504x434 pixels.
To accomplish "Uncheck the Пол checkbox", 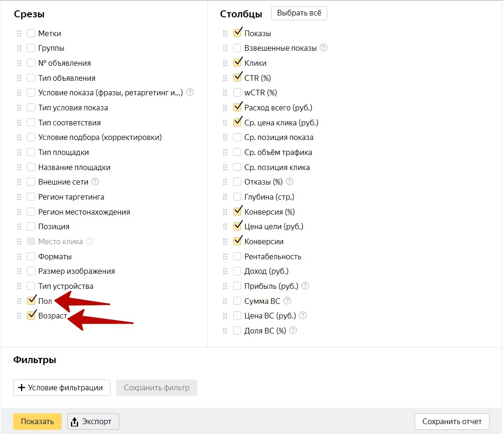I will (x=31, y=301).
